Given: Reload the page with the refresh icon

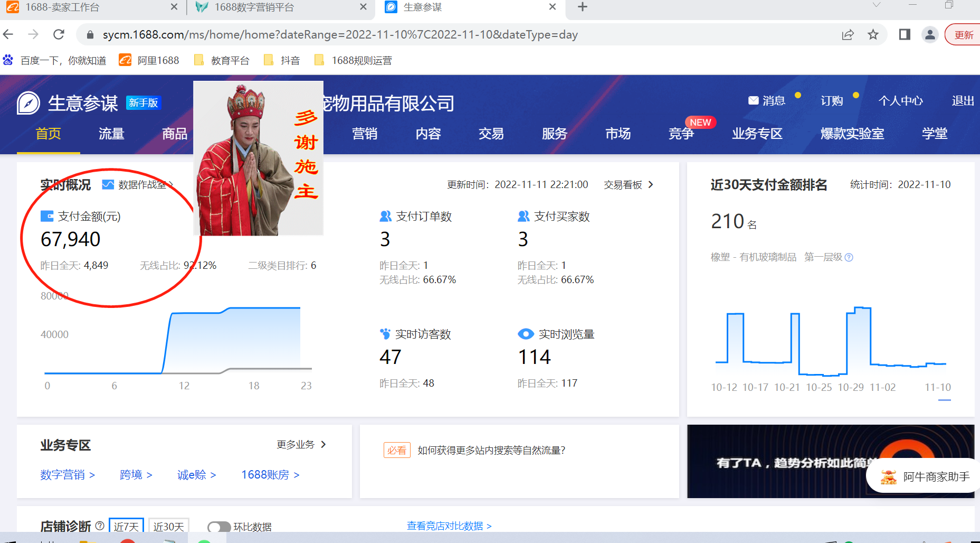Looking at the screenshot, I should (59, 35).
